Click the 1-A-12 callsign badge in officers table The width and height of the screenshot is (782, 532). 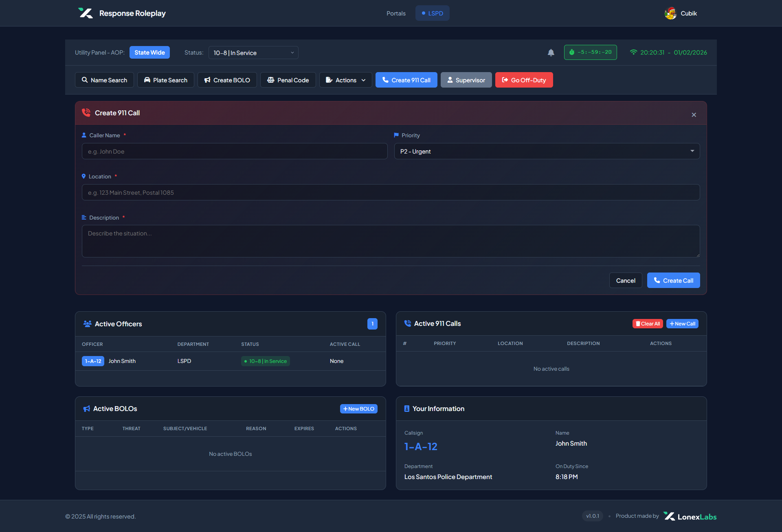click(x=93, y=361)
